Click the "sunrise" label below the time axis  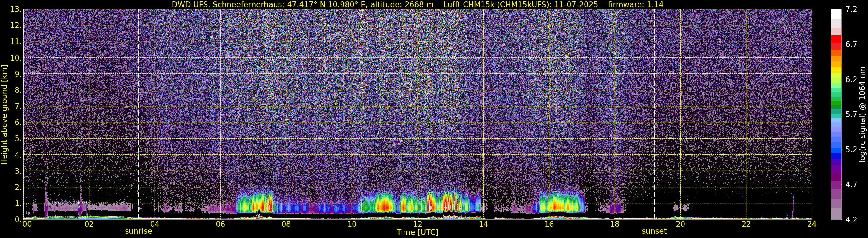[x=139, y=231]
